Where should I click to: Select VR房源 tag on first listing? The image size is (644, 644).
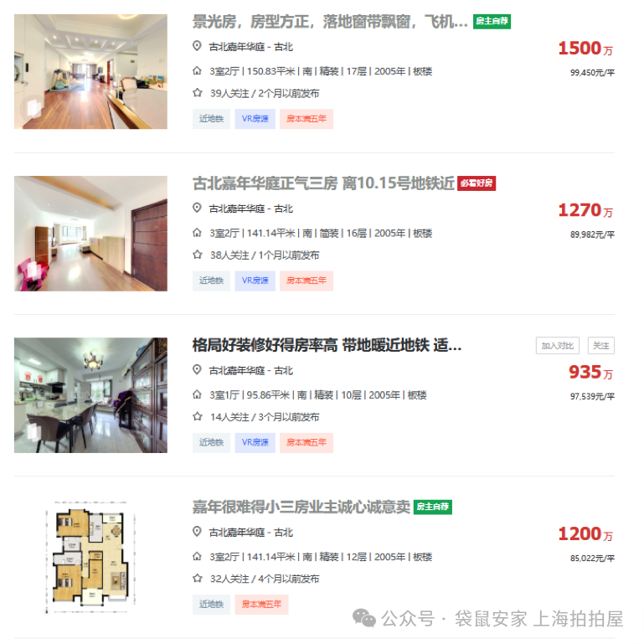click(x=255, y=119)
